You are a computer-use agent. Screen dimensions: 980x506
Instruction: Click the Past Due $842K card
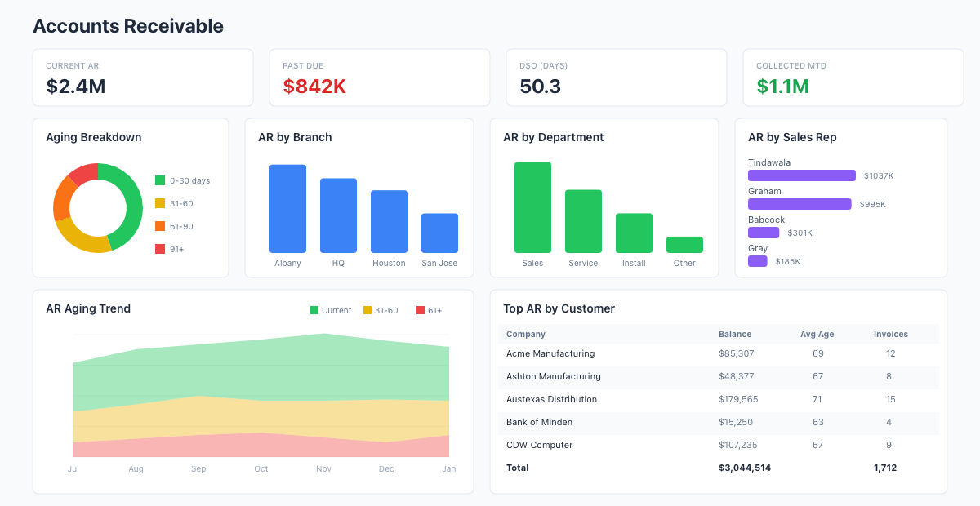coord(379,78)
